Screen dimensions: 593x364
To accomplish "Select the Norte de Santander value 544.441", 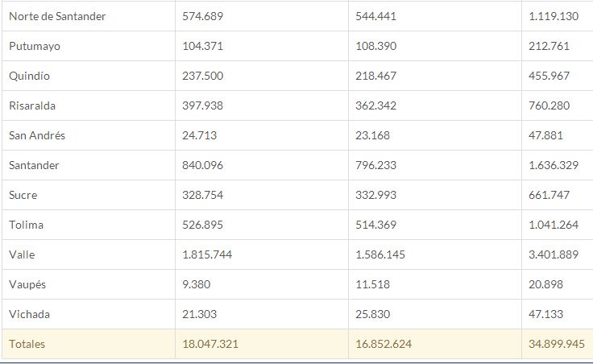I will pos(376,16).
